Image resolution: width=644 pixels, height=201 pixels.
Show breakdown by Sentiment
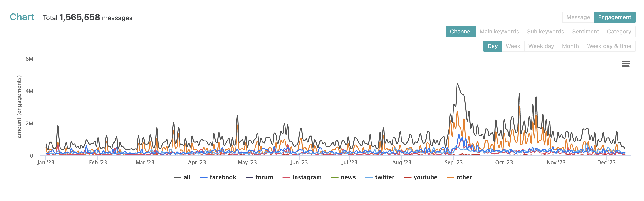pyautogui.click(x=585, y=31)
